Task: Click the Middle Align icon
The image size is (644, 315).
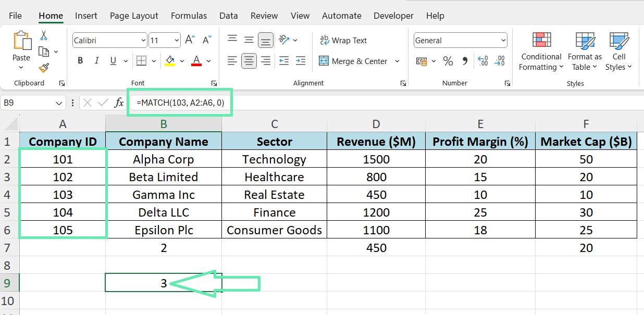Action: [249, 40]
